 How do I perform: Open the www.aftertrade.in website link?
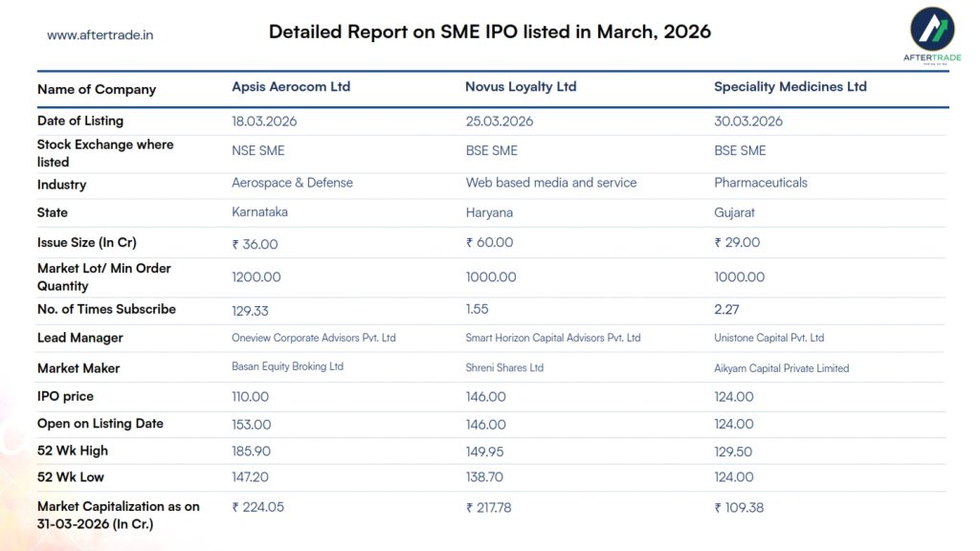(x=100, y=35)
